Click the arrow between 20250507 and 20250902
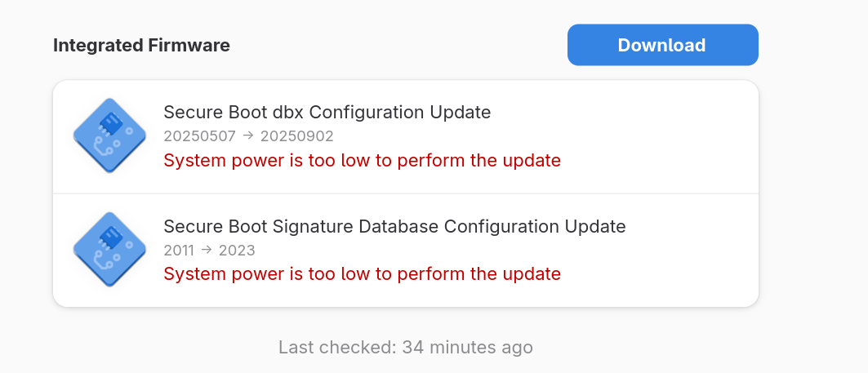 [248, 135]
